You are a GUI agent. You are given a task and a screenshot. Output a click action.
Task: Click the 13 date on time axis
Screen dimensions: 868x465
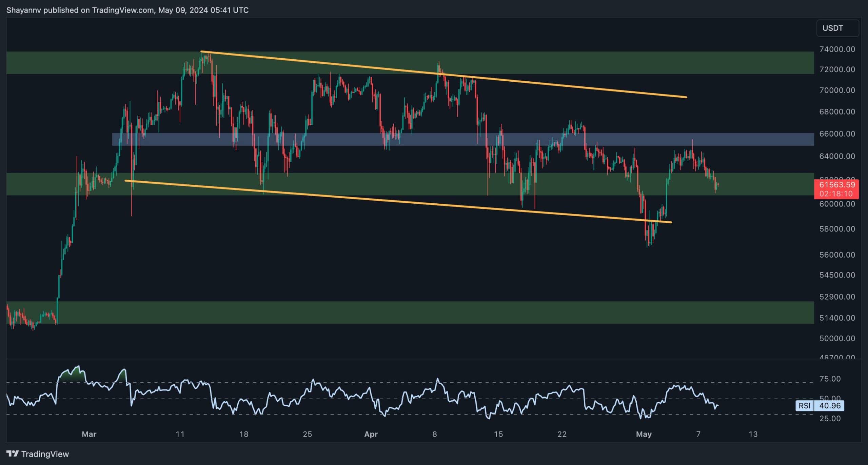pos(753,434)
